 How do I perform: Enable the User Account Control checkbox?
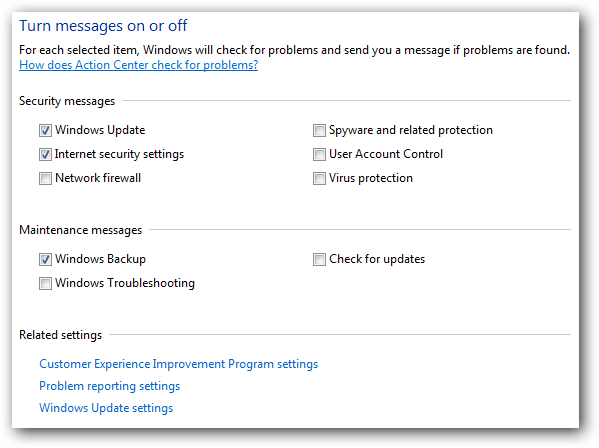319,155
